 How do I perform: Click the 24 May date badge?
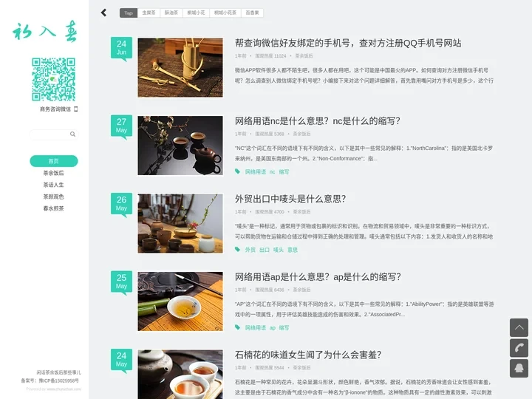tap(121, 360)
